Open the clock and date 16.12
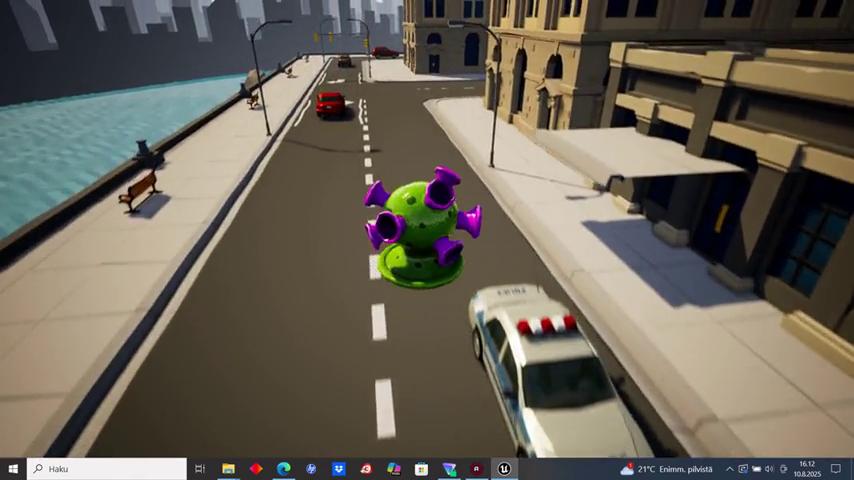Image resolution: width=854 pixels, height=480 pixels. pos(807,469)
